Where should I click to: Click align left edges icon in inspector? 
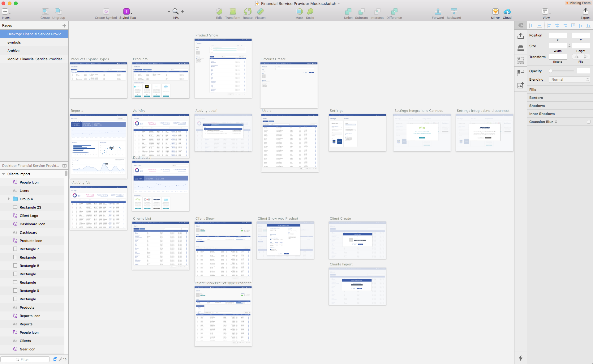coord(549,26)
